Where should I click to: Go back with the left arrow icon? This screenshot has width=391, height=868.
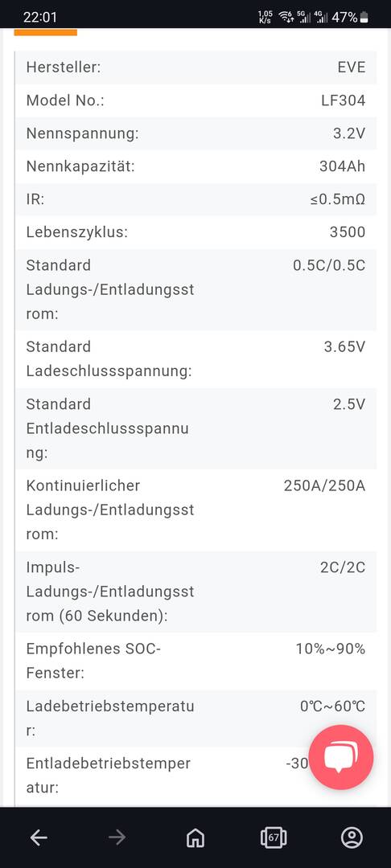click(38, 837)
